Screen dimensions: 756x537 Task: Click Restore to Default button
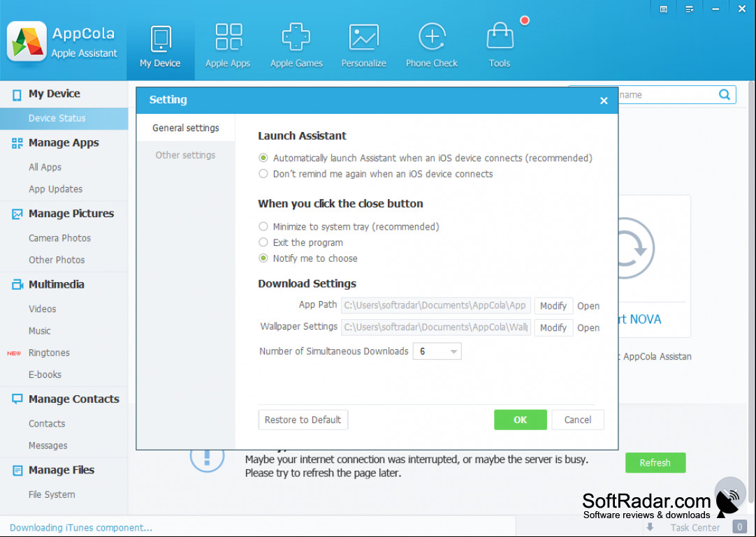[x=303, y=420]
